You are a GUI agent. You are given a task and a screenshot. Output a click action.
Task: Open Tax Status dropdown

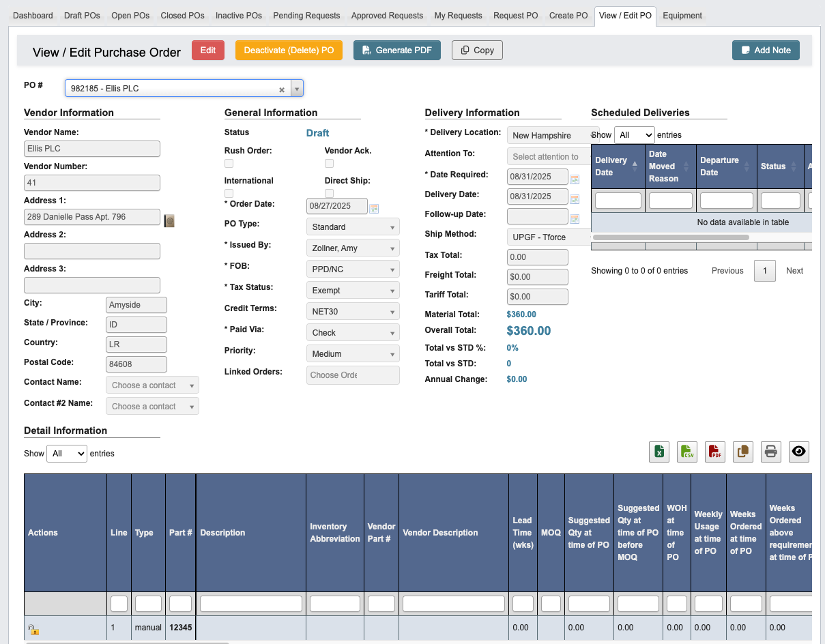[353, 291]
